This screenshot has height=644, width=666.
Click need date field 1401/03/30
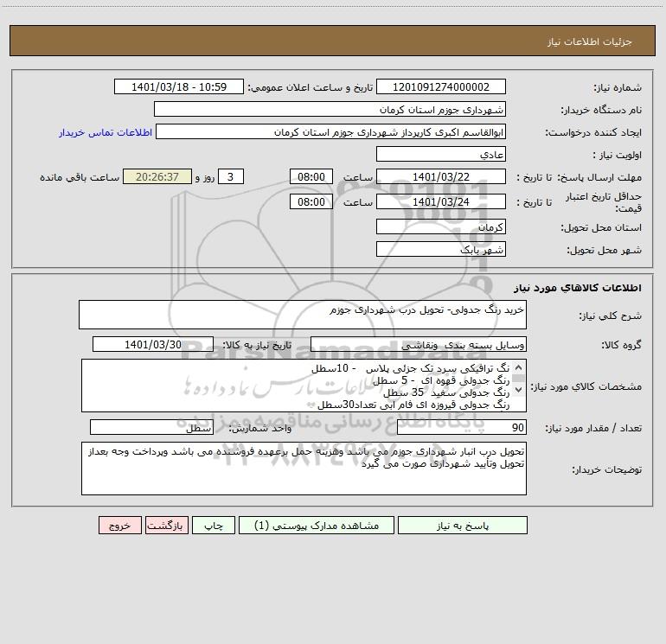pos(153,344)
